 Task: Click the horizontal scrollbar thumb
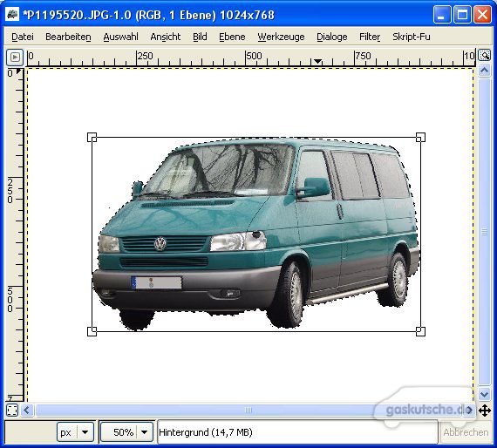[x=248, y=411]
